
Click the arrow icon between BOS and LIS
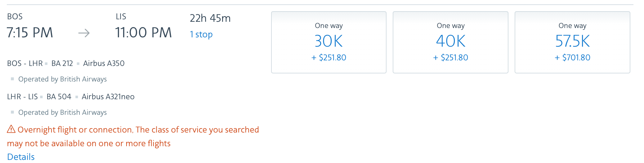84,33
